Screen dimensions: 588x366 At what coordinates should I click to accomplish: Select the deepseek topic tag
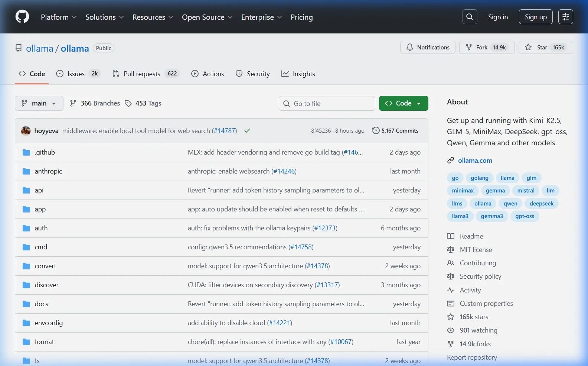click(541, 203)
